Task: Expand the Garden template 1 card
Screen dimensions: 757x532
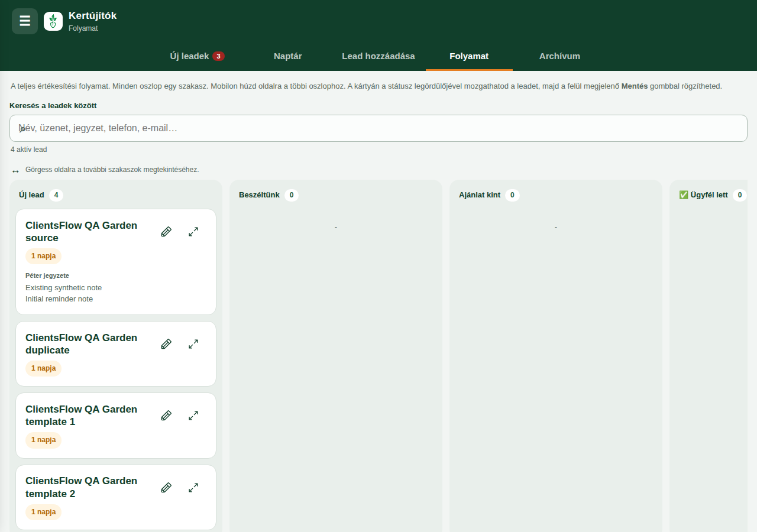Action: coord(193,416)
